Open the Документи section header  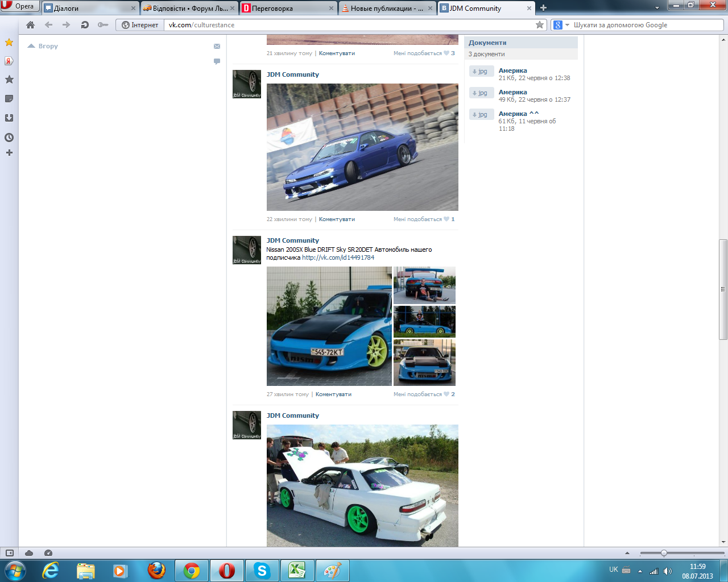tap(522, 43)
